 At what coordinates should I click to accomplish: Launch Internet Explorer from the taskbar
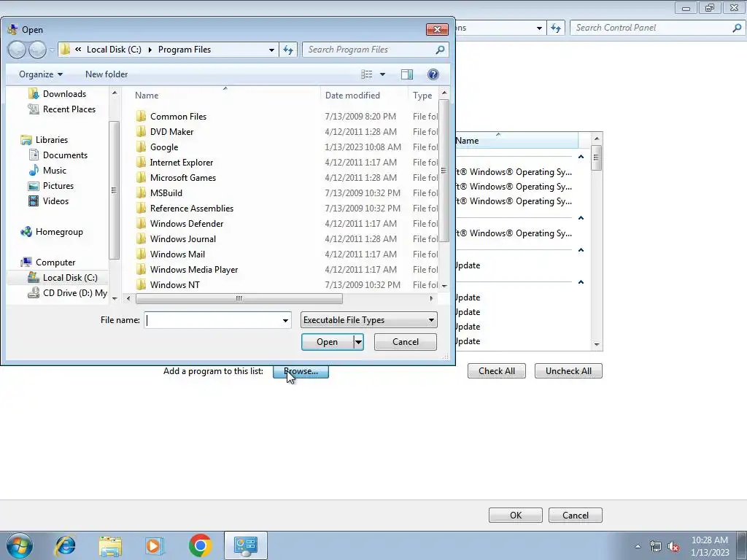(65, 545)
